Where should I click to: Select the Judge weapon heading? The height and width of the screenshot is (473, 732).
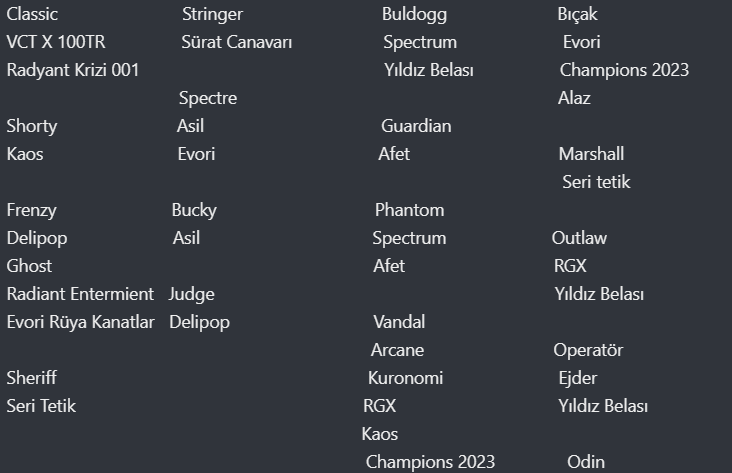(191, 294)
